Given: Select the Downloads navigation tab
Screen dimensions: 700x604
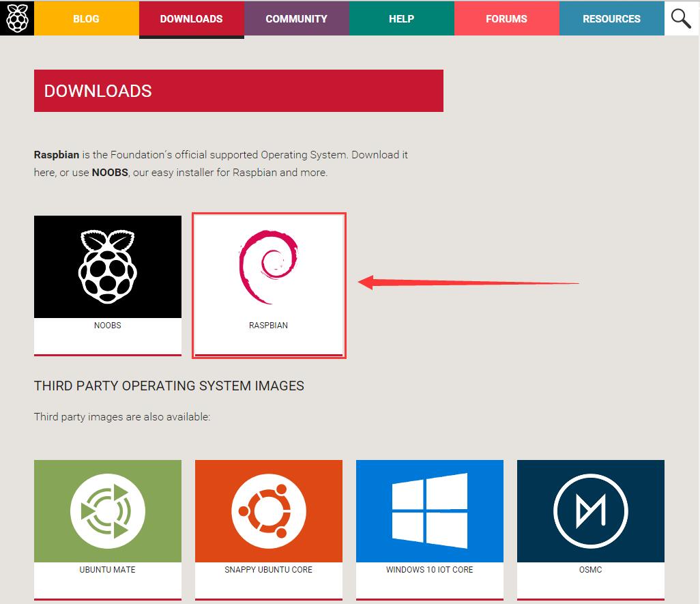Looking at the screenshot, I should pos(192,18).
